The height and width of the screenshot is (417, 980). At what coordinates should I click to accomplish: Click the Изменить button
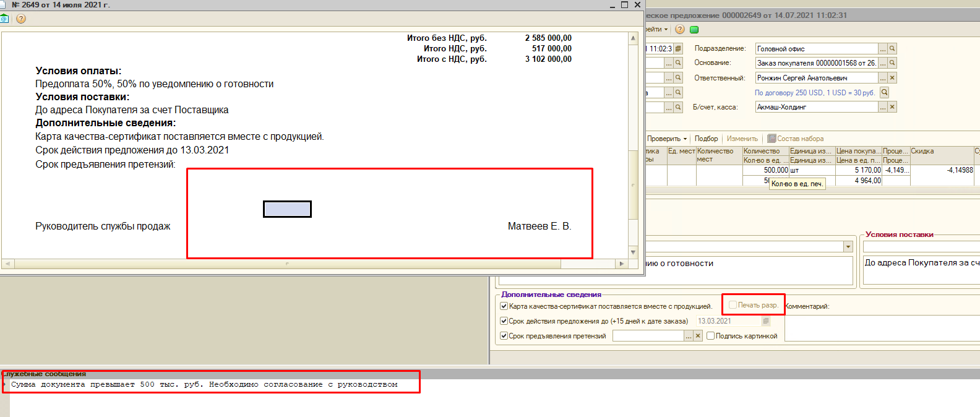[x=742, y=139]
